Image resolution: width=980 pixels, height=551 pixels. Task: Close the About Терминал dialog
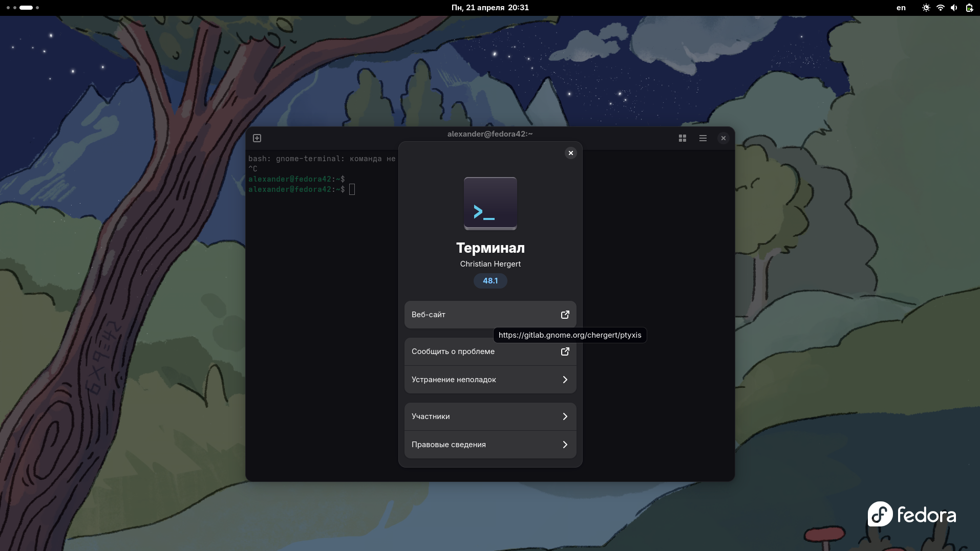[571, 153]
